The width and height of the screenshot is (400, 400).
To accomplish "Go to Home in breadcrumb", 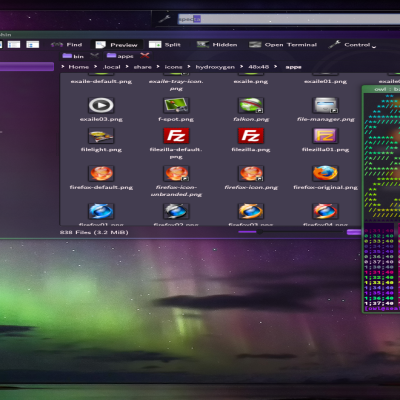I will (79, 67).
